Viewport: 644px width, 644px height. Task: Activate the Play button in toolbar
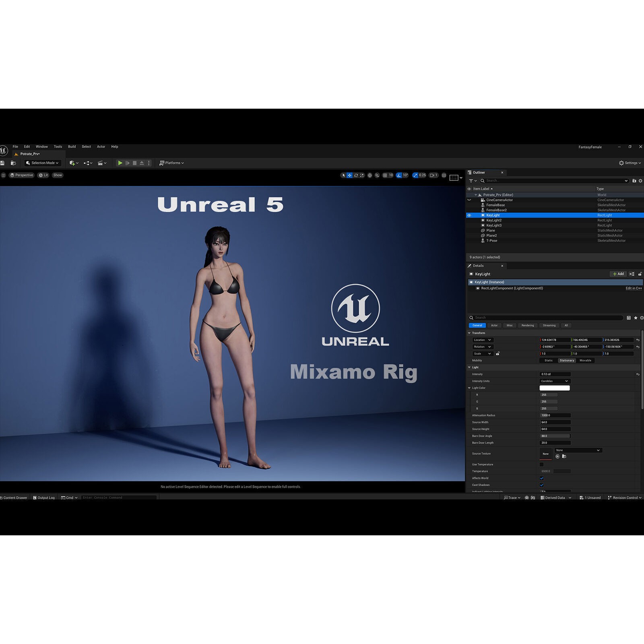tap(121, 163)
